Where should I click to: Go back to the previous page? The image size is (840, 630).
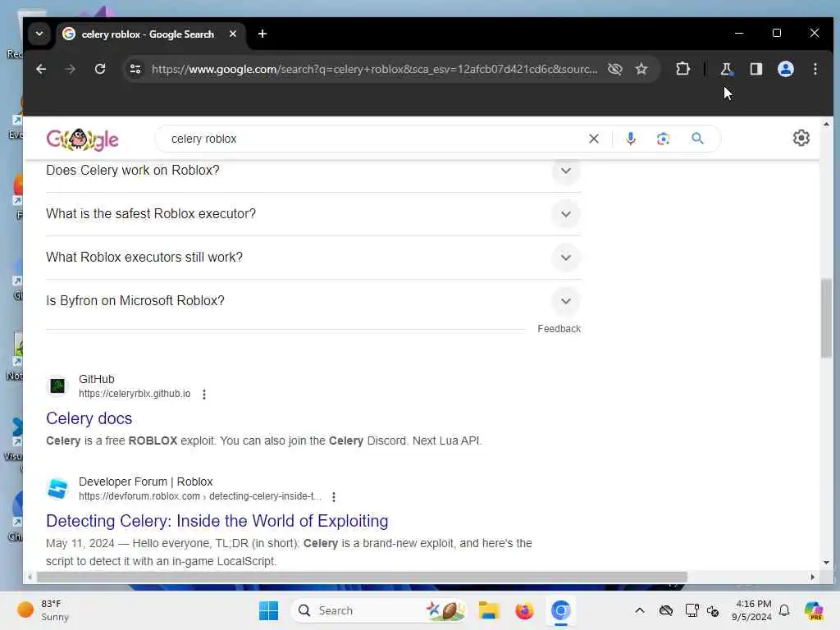[x=41, y=69]
